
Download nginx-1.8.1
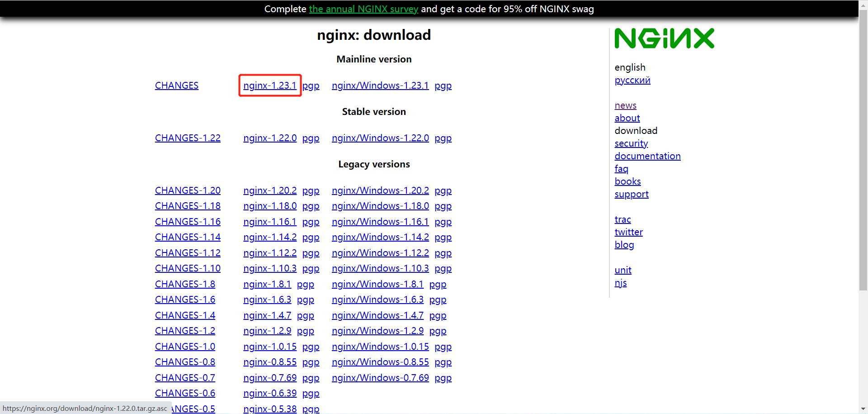point(267,284)
